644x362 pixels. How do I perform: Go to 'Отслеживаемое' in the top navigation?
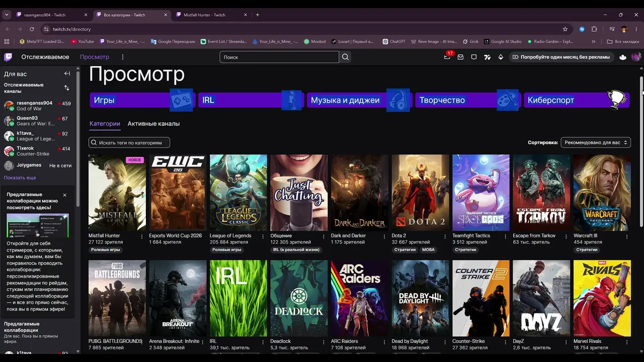point(45,57)
